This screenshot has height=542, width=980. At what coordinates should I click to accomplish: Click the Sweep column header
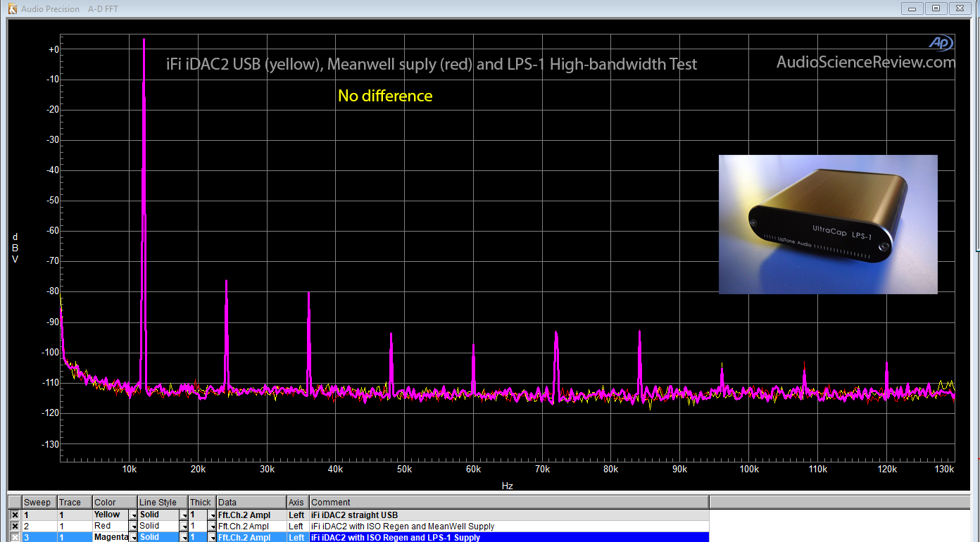(39, 503)
